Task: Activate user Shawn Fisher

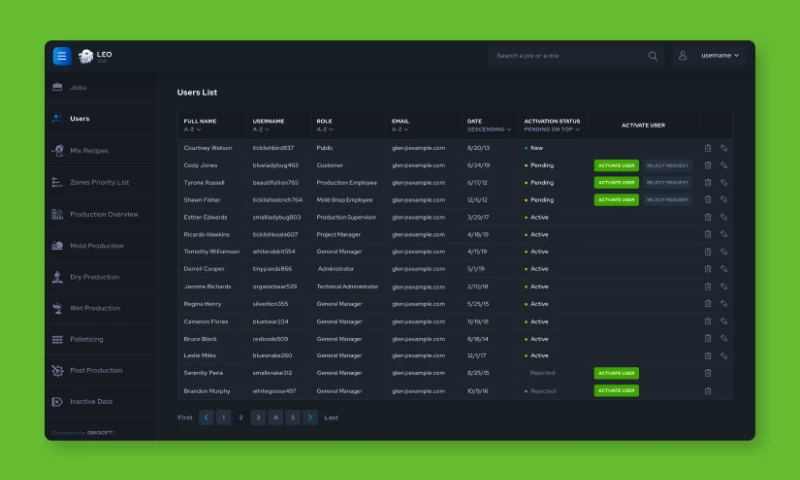Action: tap(616, 200)
